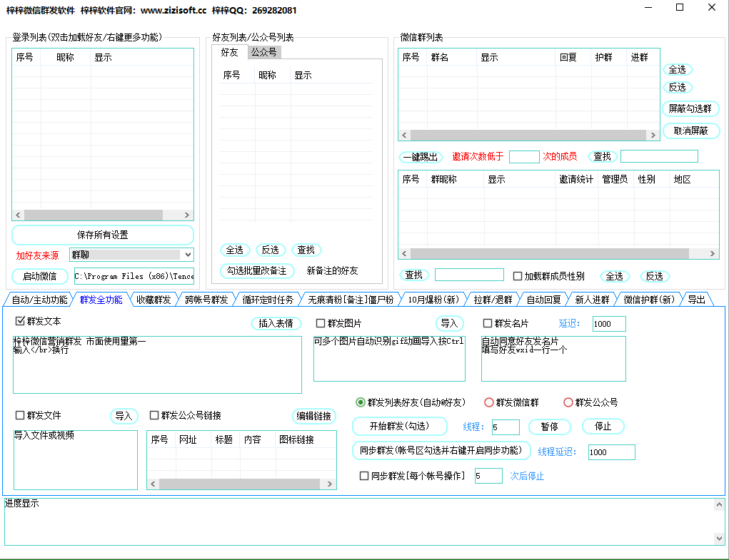The image size is (729, 560).
Task: Click 启动微信 to launch WeChat
Action: pos(38,277)
